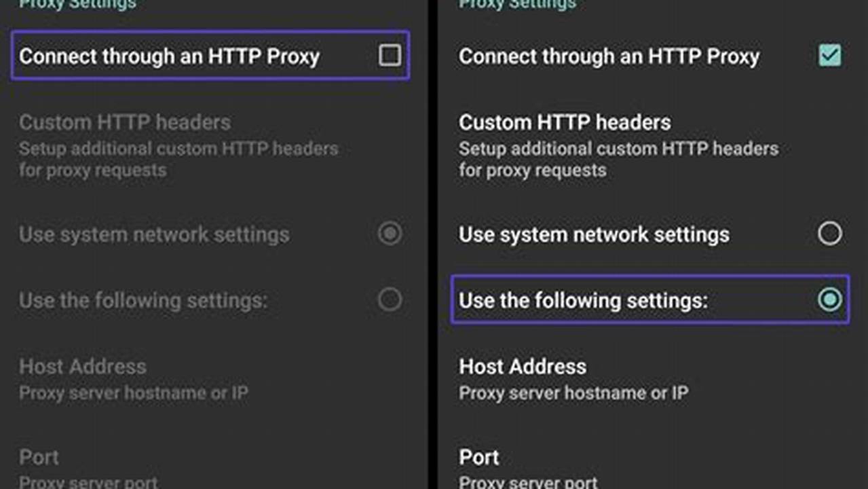Click the dimmed Custom HTTP headers entry
This screenshot has height=489, width=868.
(x=124, y=122)
